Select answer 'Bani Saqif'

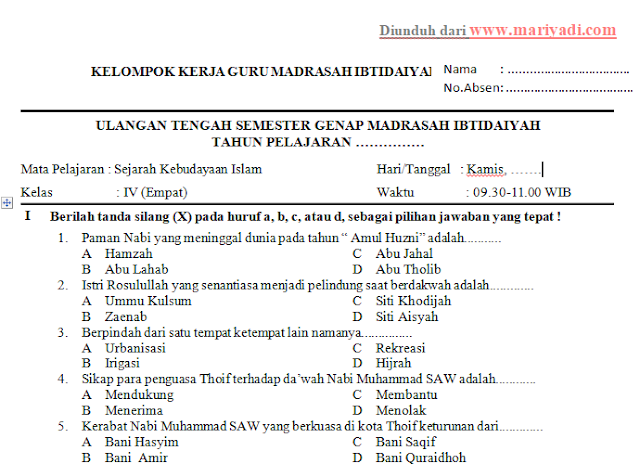(x=406, y=442)
